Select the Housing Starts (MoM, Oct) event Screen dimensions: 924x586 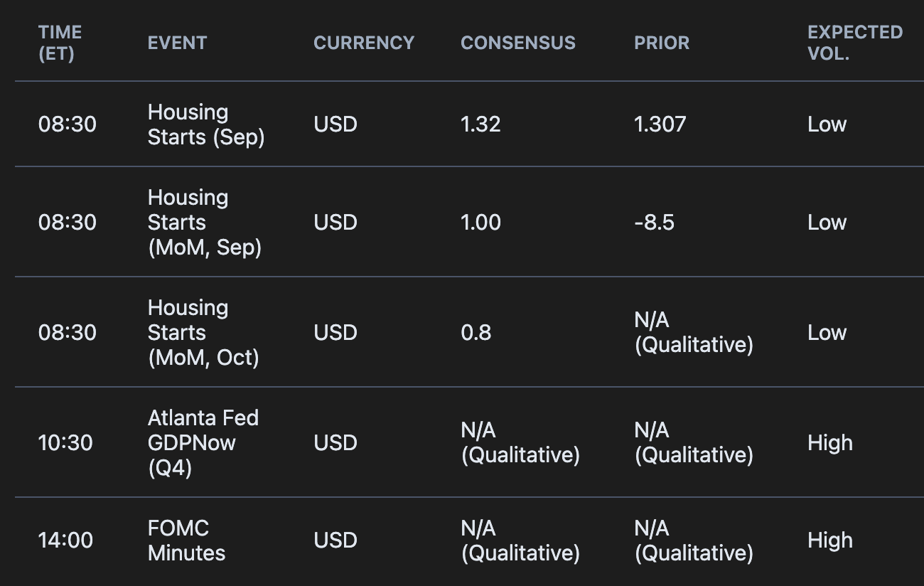(x=203, y=332)
